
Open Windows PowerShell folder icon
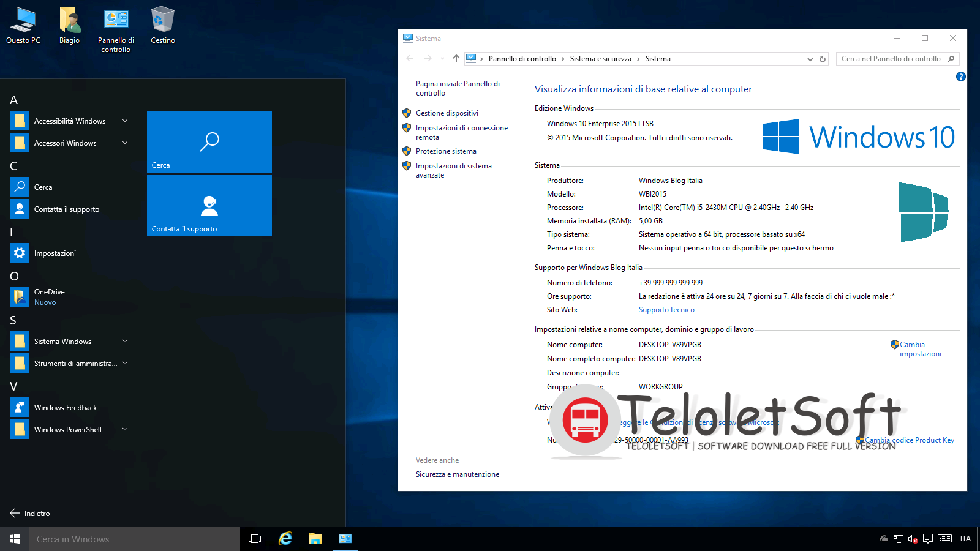point(20,429)
